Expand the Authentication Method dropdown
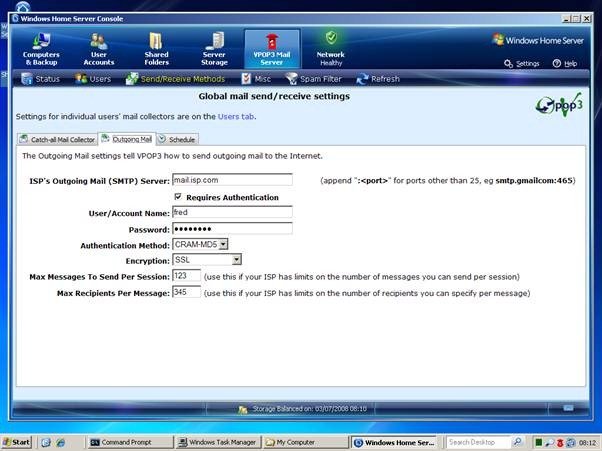This screenshot has height=451, width=602. 223,243
